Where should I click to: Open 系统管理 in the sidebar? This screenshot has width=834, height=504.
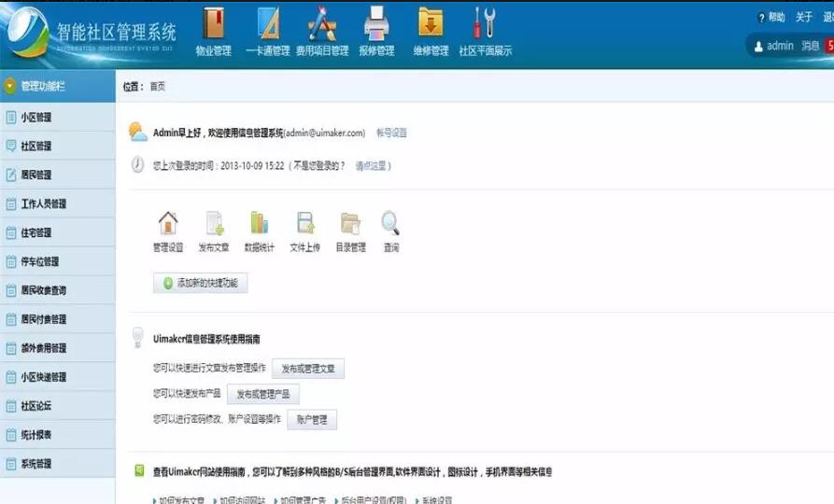point(58,464)
